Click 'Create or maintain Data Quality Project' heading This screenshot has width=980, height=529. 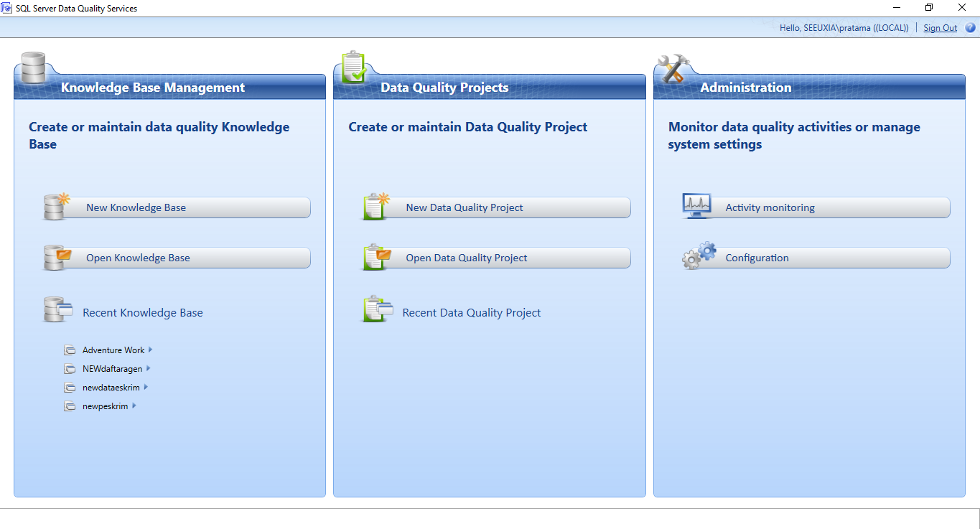pyautogui.click(x=468, y=127)
